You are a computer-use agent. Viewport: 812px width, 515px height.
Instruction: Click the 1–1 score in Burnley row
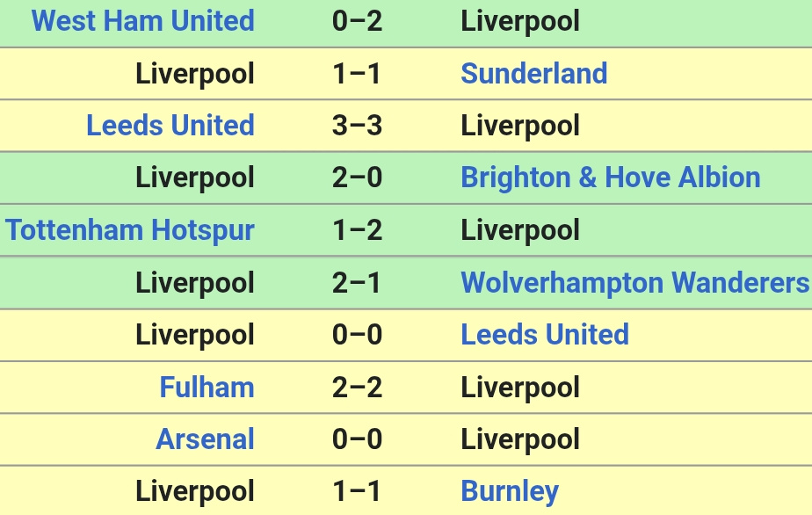coord(358,491)
